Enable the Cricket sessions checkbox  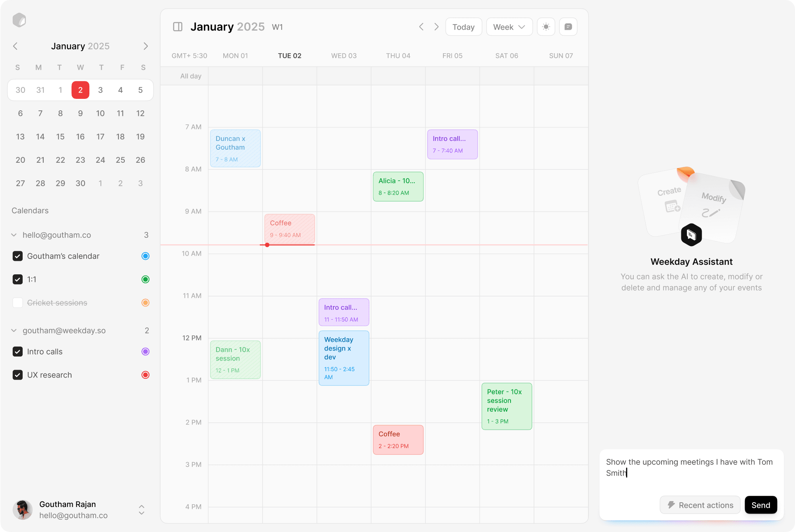point(17,303)
